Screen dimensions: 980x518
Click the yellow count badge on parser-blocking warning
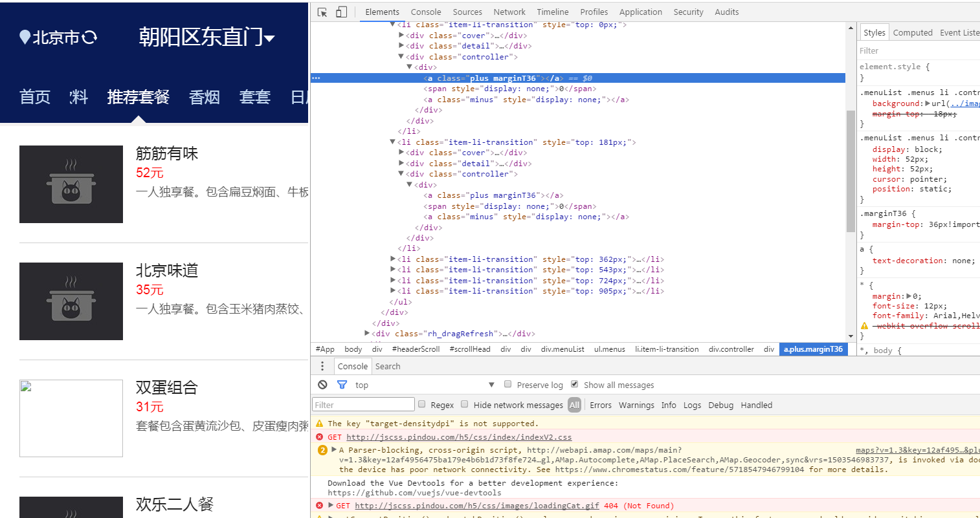pos(322,450)
